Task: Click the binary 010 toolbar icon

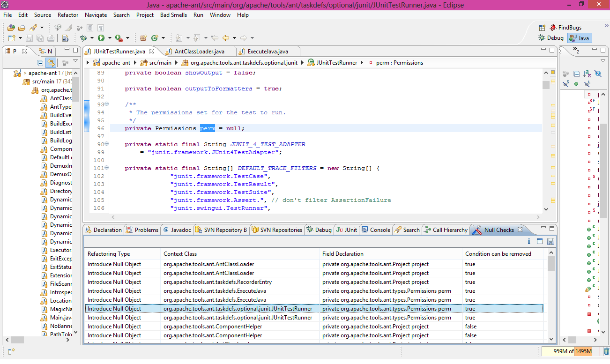Action: tap(65, 38)
